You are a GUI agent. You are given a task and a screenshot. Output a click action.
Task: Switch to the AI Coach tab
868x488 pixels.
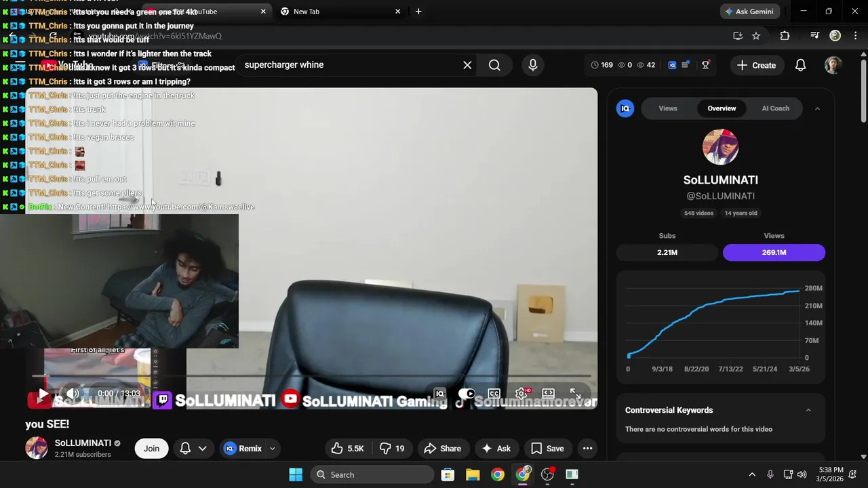[776, 108]
